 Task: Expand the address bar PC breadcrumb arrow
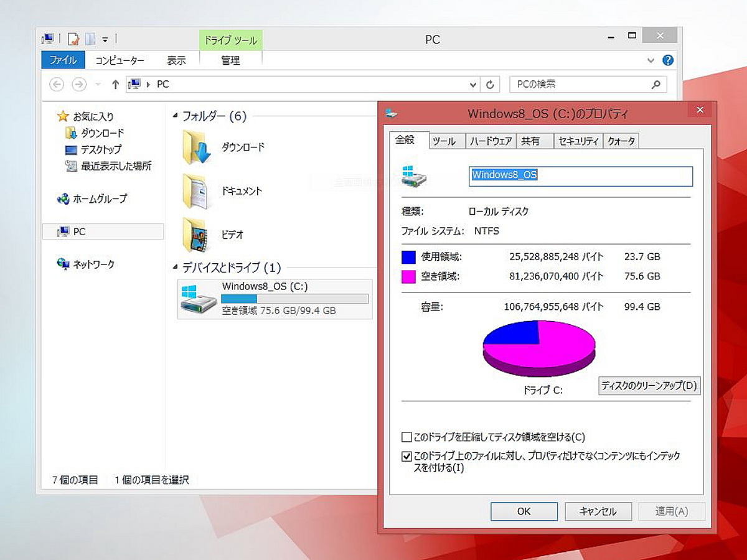coord(148,84)
